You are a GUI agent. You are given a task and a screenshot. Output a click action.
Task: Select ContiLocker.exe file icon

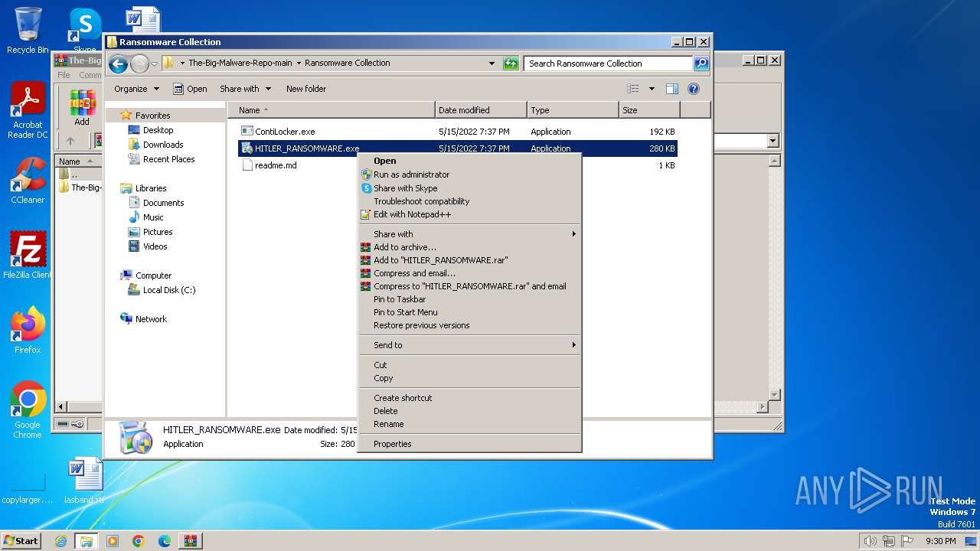[x=247, y=132]
